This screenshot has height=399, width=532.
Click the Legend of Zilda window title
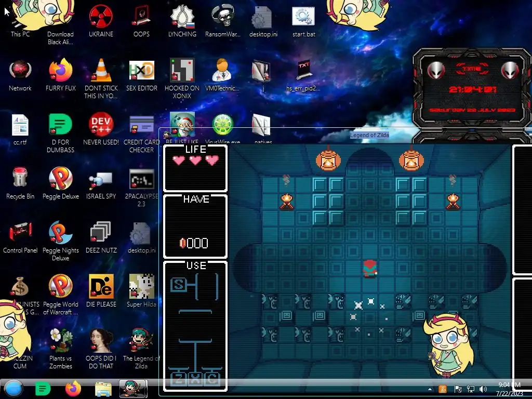point(369,135)
